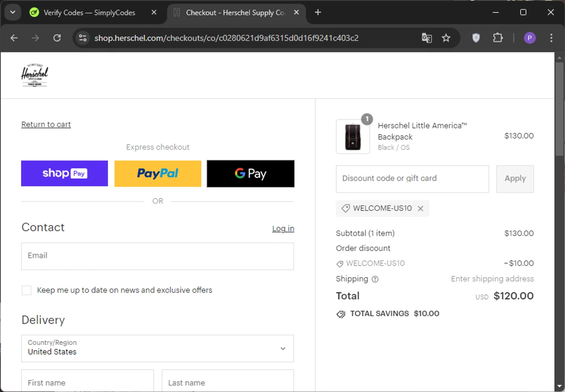Screen dimensions: 565x392
Task: Click the page vertical scrollbar
Action: tap(559, 109)
